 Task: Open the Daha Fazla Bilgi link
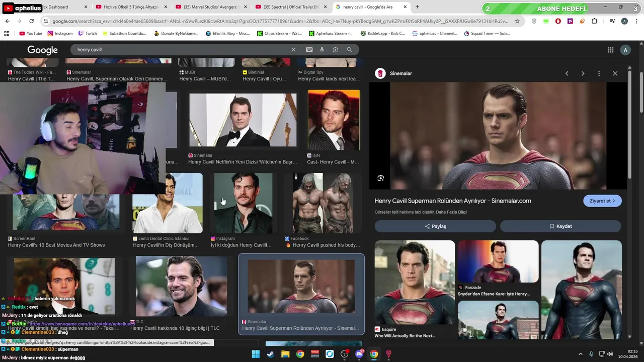(x=451, y=212)
